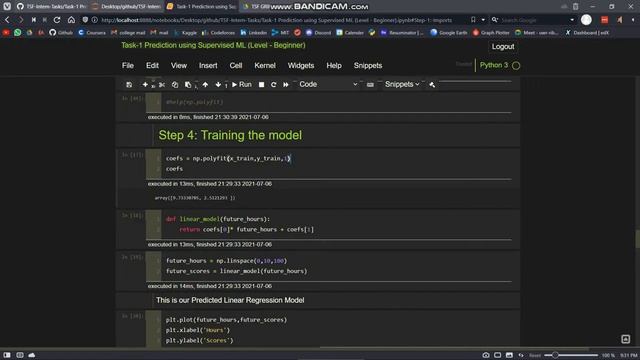Move selected cell up arrow
This screenshot has width=640, height=360.
click(205, 84)
